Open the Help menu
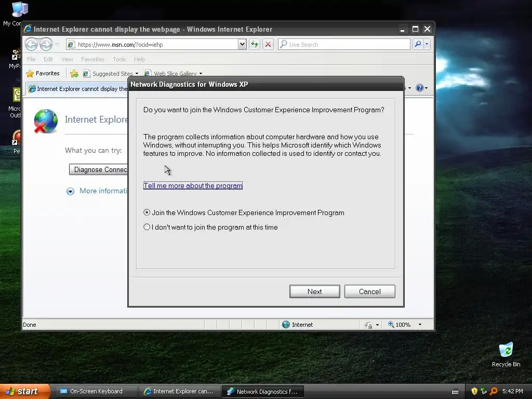This screenshot has height=399, width=532. click(139, 59)
